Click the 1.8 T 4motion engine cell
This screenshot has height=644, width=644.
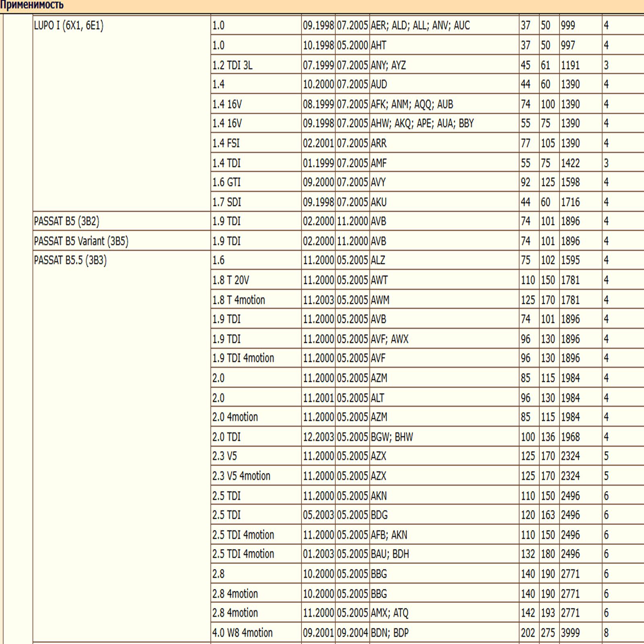pos(256,299)
